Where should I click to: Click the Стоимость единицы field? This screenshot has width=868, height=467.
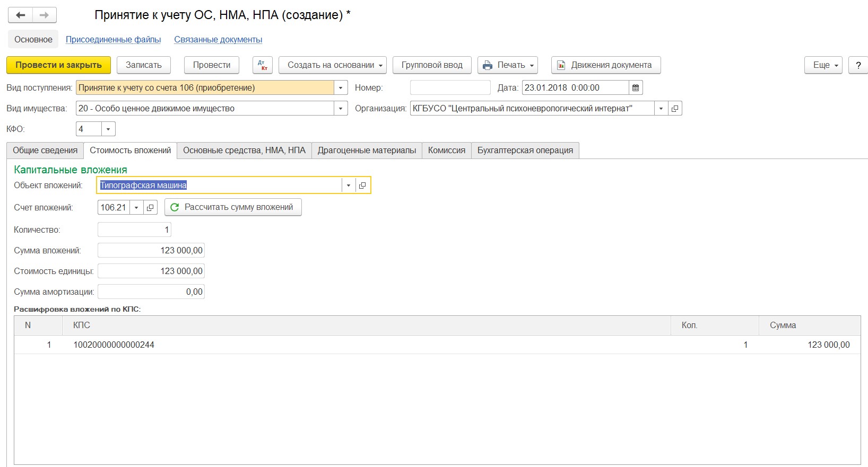(x=151, y=271)
